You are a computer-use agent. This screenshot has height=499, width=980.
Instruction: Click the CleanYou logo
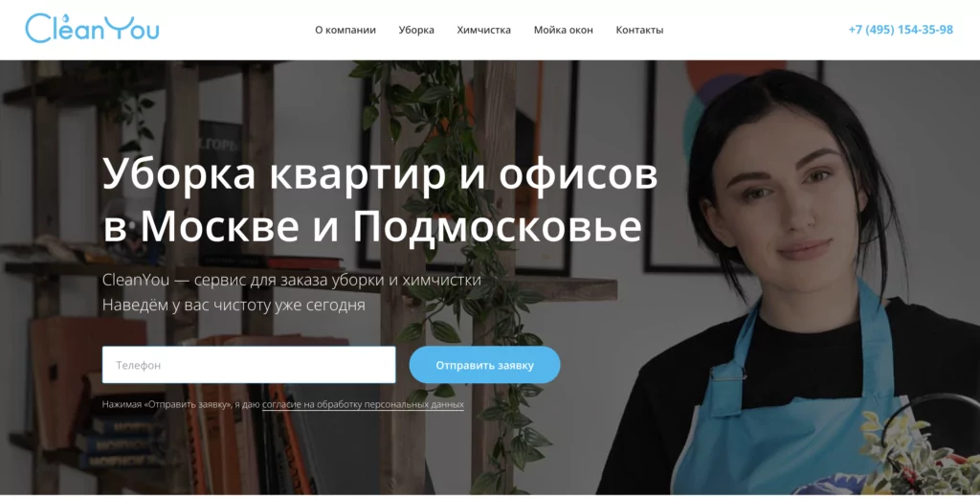(x=92, y=29)
